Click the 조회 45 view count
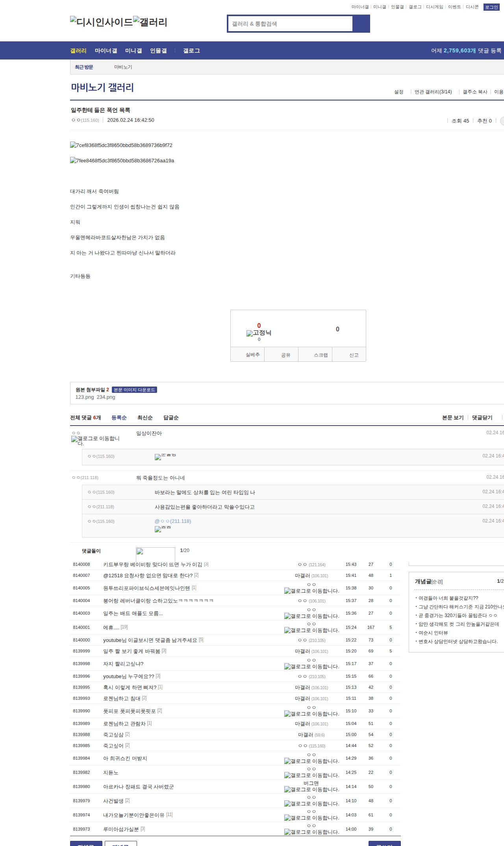This screenshot has height=846, width=504. 460,121
